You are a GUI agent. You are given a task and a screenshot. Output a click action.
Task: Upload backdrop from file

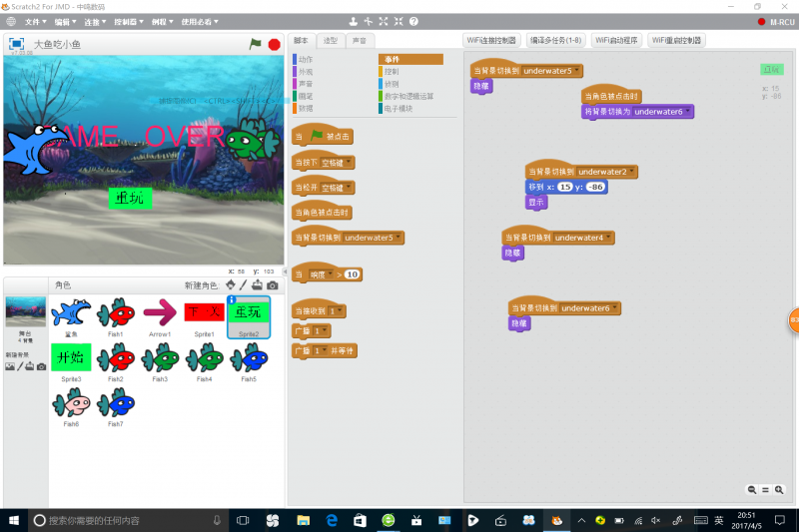[30, 366]
